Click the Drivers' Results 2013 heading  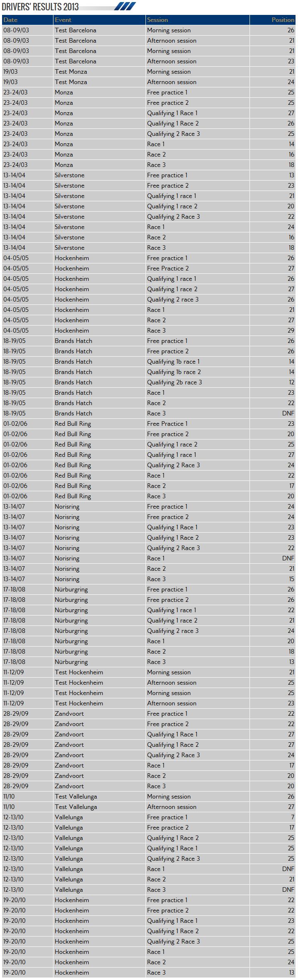tap(40, 7)
